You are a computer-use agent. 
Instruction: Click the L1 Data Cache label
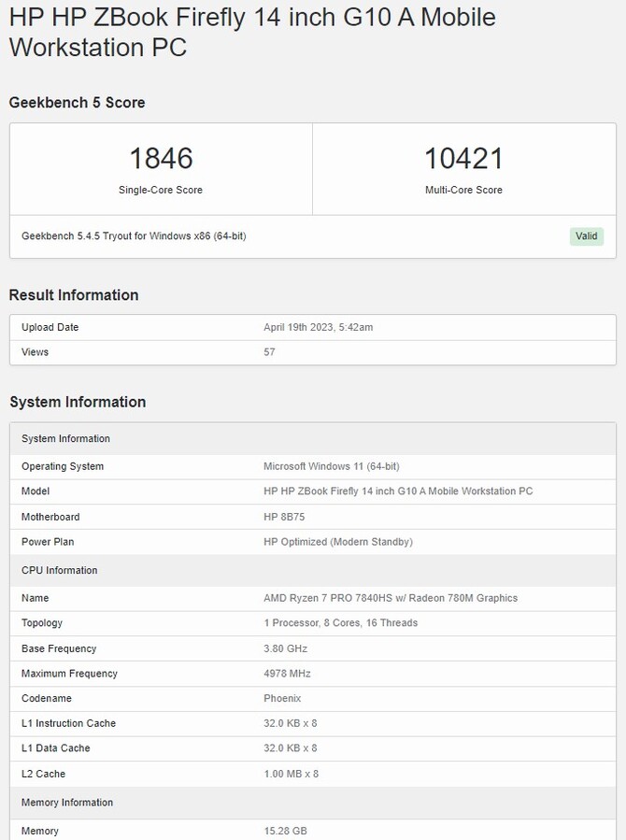(x=56, y=747)
